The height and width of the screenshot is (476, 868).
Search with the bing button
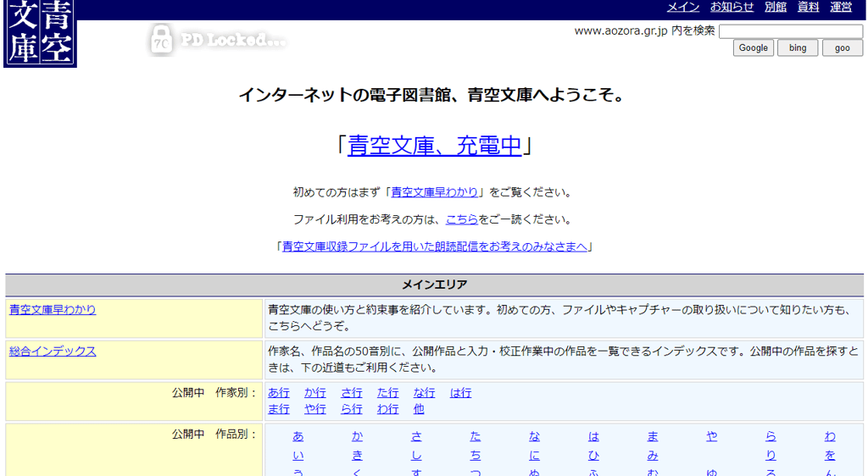click(798, 48)
